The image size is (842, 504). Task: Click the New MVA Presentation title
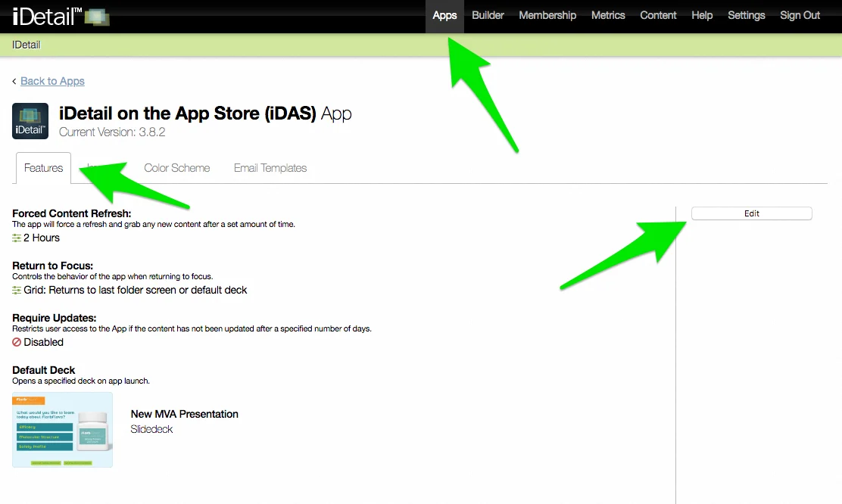(184, 414)
